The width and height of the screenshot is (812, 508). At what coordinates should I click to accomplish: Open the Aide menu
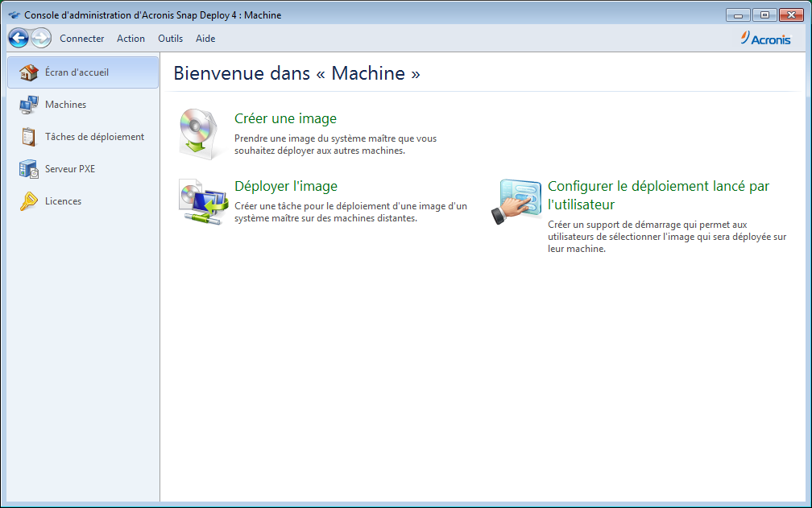click(205, 39)
